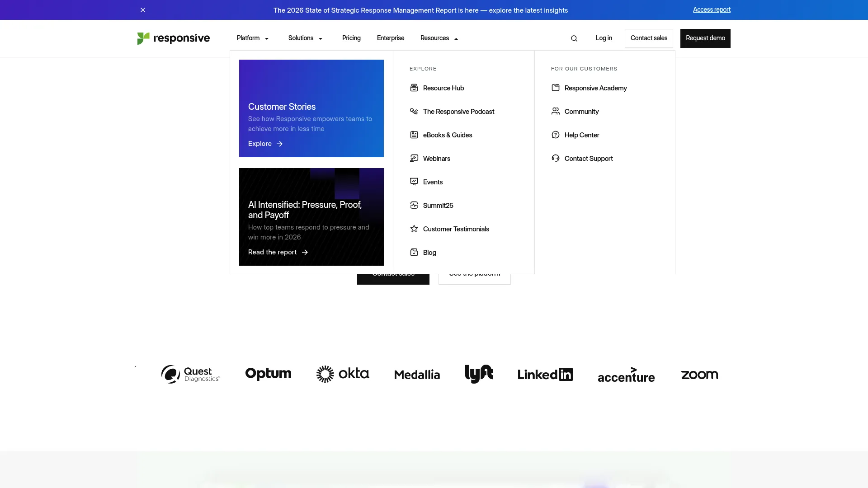The height and width of the screenshot is (488, 868).
Task: Go to The Responsive Podcast
Action: click(x=458, y=112)
